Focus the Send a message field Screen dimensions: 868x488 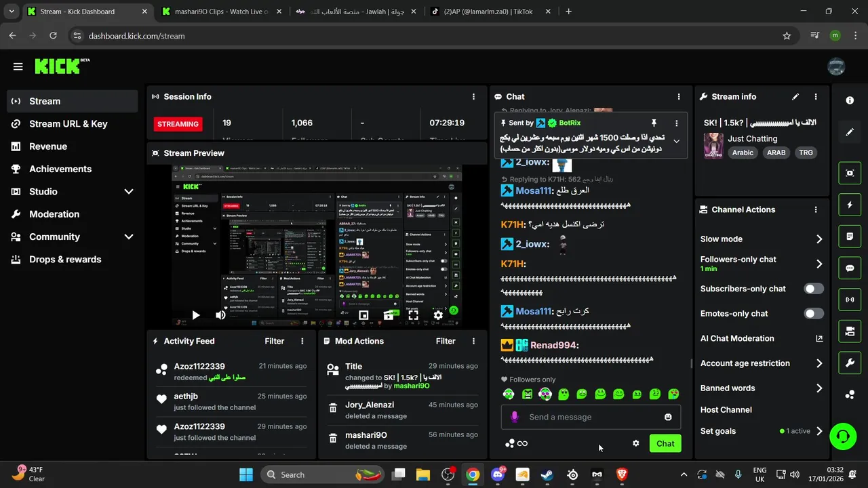click(591, 417)
